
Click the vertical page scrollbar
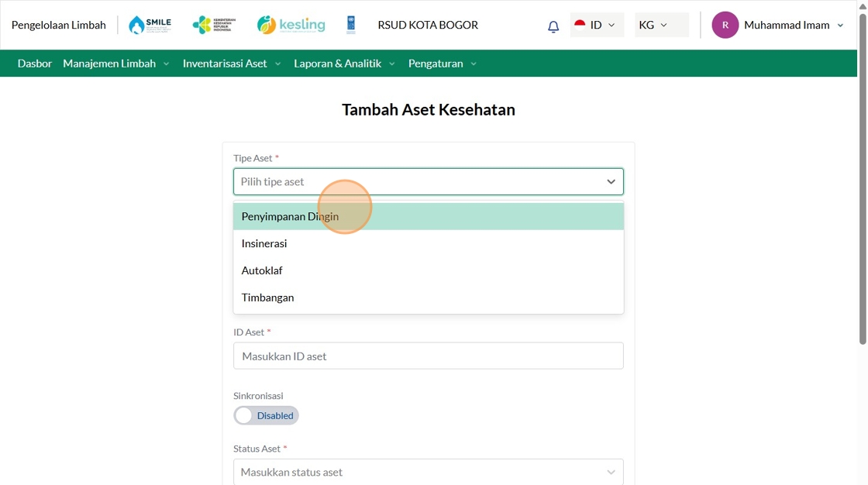click(x=863, y=178)
